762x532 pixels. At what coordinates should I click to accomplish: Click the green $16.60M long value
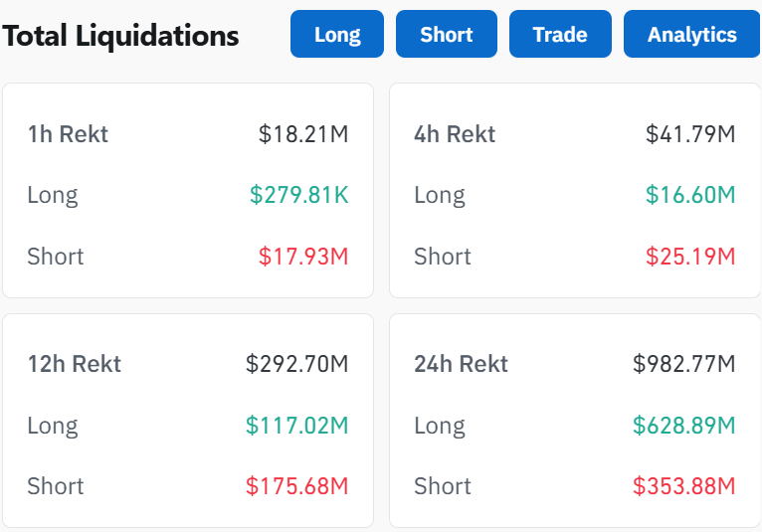690,195
